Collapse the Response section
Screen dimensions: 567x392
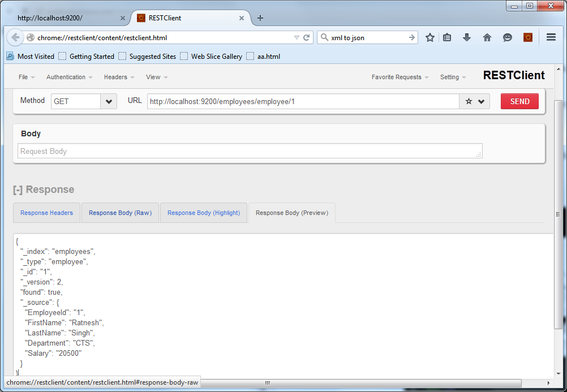[x=18, y=189]
